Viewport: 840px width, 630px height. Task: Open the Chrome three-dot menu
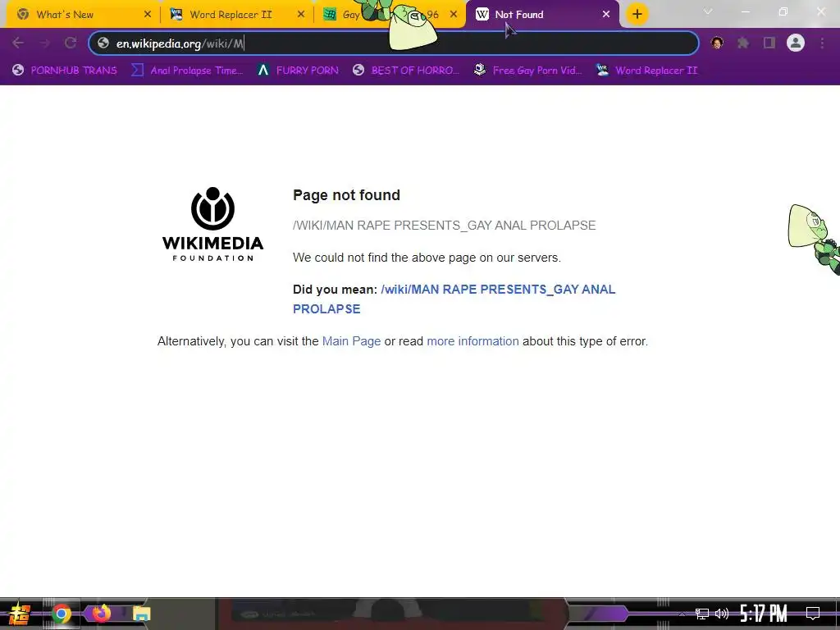[x=822, y=43]
